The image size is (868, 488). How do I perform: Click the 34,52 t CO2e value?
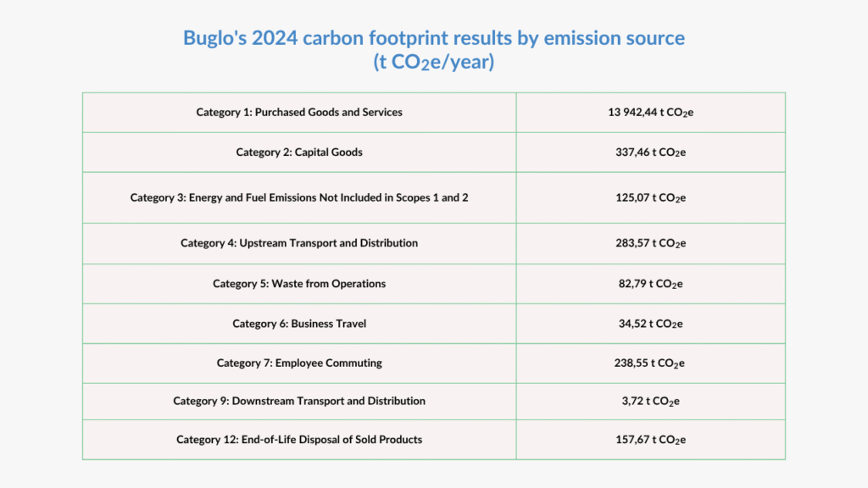click(650, 324)
